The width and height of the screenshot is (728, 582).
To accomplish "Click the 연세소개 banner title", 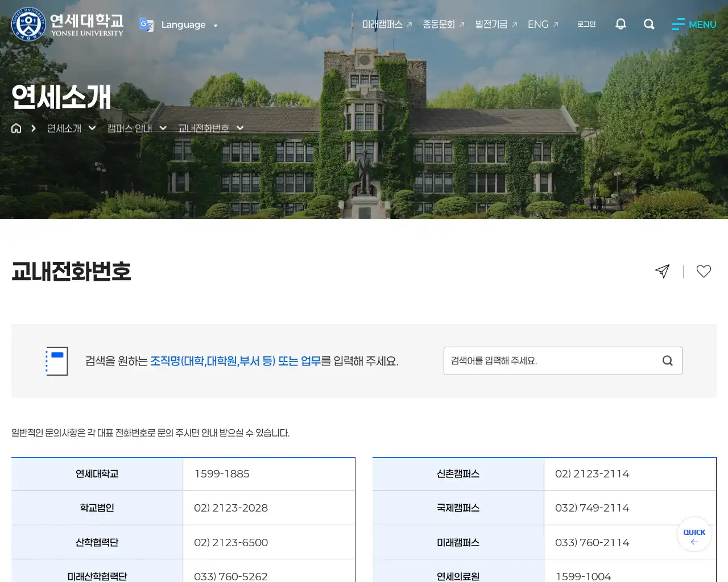I will [x=61, y=97].
